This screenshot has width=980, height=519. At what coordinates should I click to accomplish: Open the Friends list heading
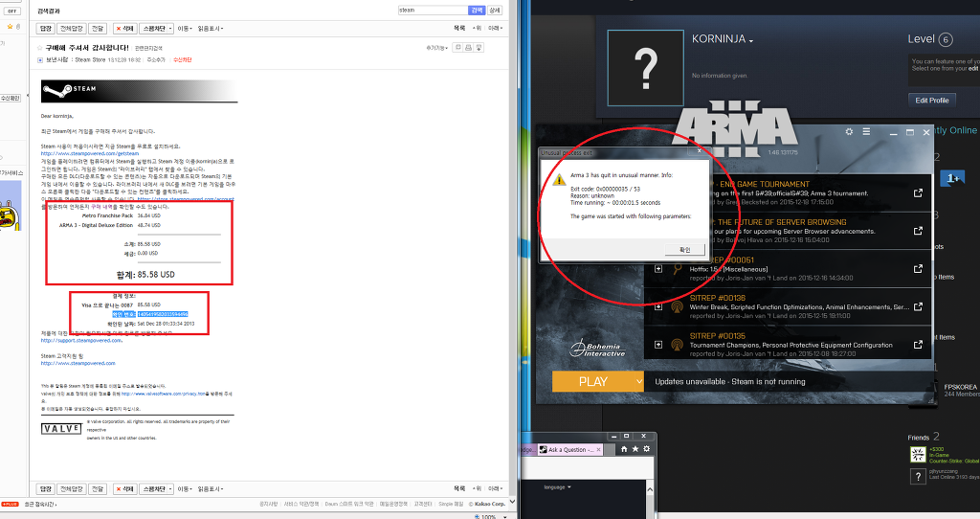[x=918, y=438]
